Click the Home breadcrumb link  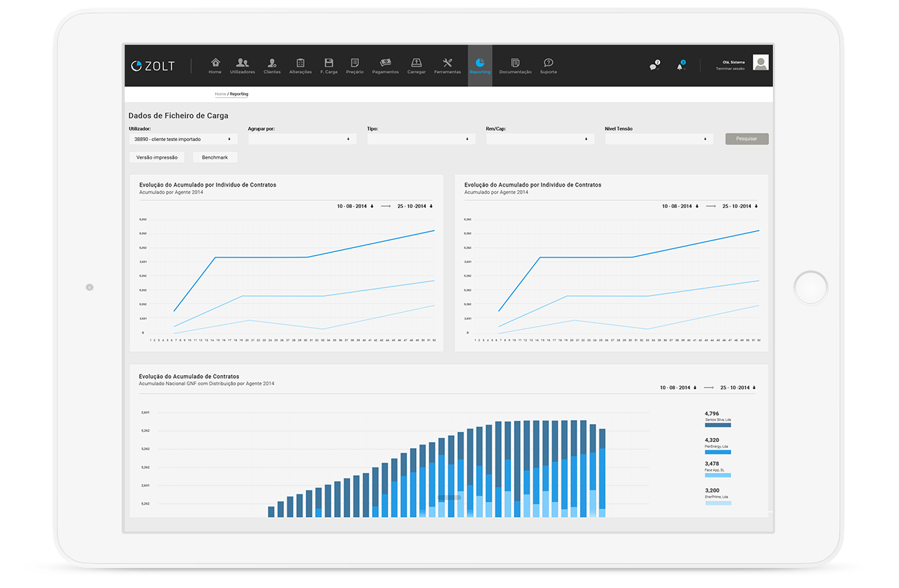point(220,94)
